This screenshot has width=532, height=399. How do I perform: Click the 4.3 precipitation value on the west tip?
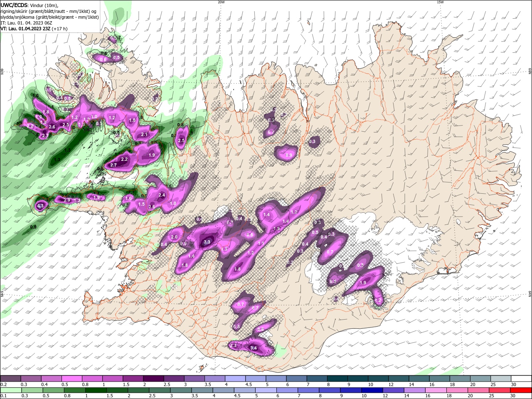coord(40,205)
